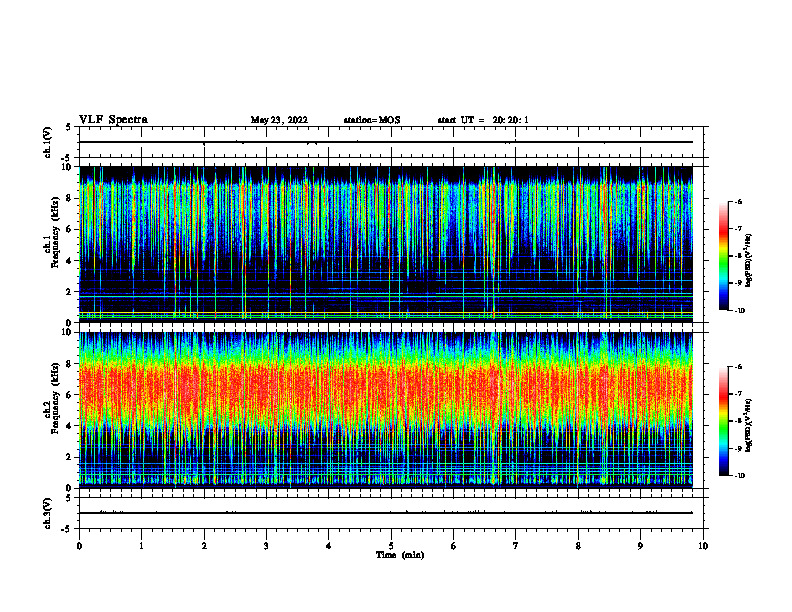
Task: Click the ch.1 spectrogram panel
Action: 386,244
